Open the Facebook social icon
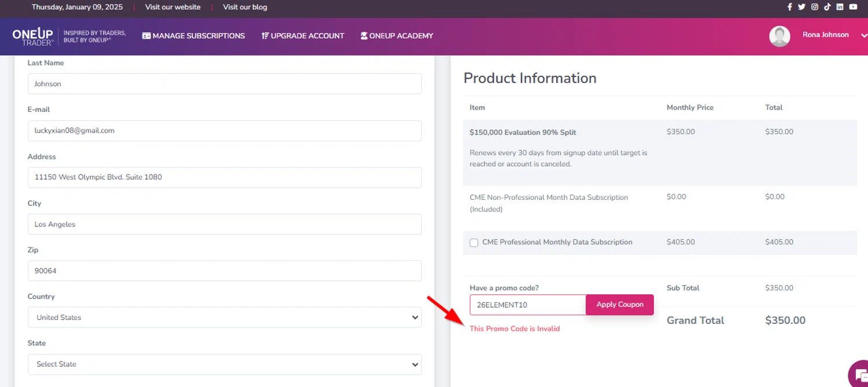The height and width of the screenshot is (387, 868). (x=790, y=7)
